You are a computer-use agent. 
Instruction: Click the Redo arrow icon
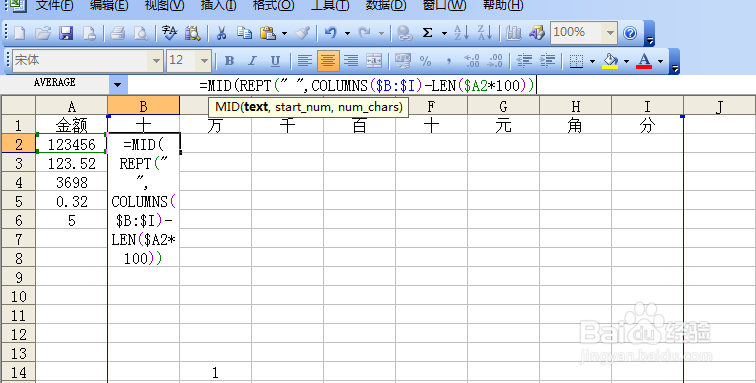pyautogui.click(x=365, y=33)
